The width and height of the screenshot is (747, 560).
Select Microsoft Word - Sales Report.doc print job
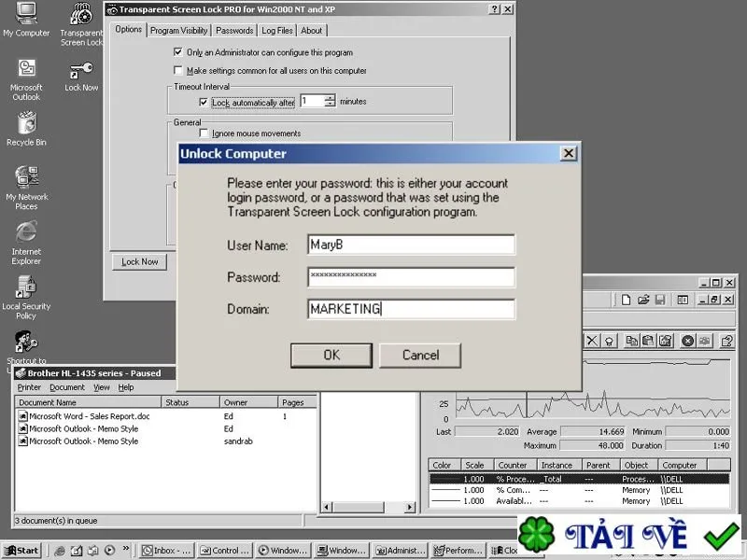[166, 416]
